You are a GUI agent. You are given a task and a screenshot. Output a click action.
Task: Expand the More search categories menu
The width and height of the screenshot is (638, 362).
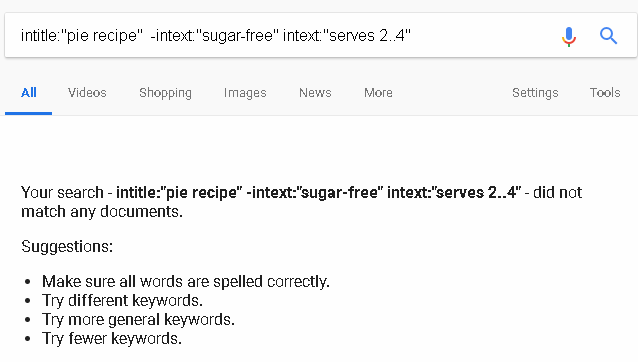(x=378, y=93)
